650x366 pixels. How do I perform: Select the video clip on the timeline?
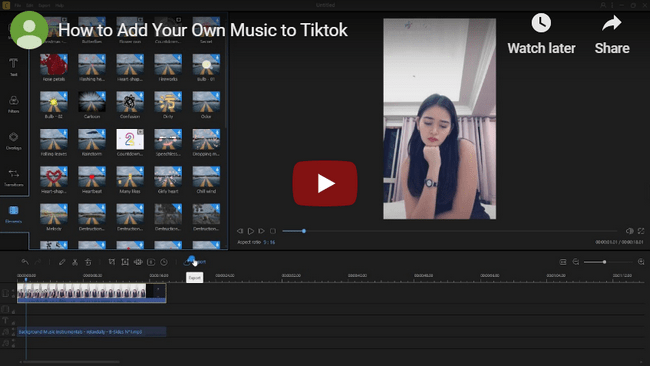coord(91,293)
